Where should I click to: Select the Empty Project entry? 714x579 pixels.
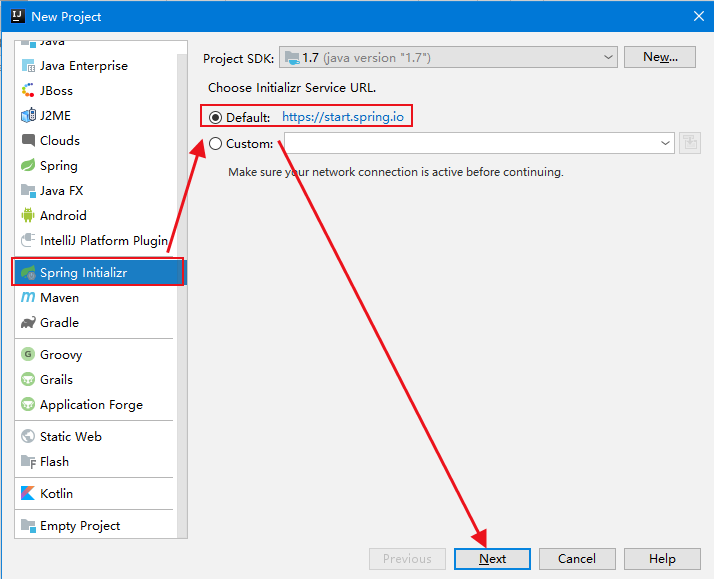[x=96, y=526]
